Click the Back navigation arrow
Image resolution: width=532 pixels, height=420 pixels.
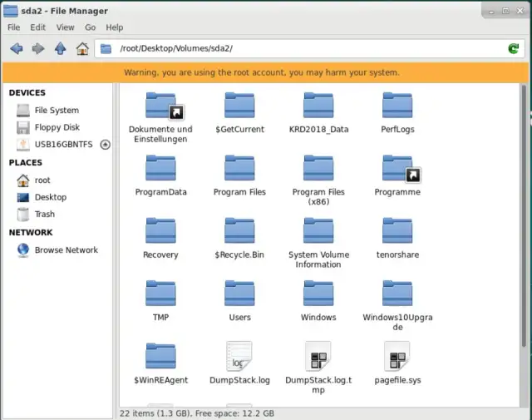(x=16, y=49)
